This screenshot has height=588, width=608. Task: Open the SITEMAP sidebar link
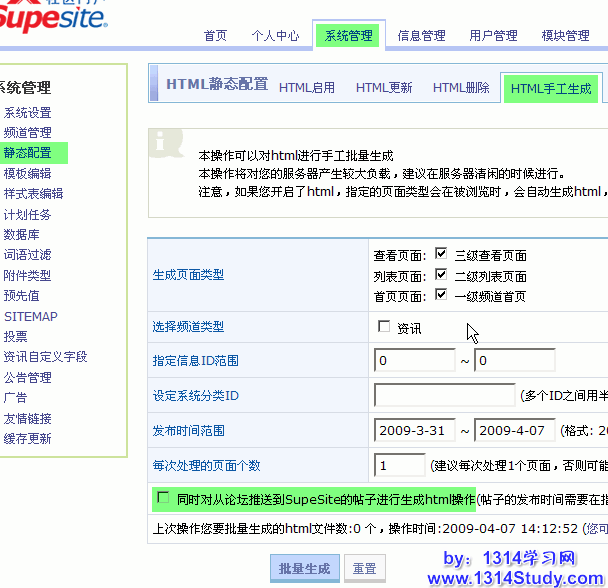[x=30, y=316]
